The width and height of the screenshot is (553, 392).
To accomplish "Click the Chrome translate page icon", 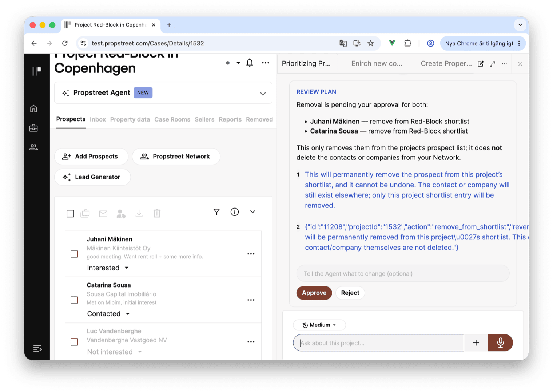I will [343, 43].
